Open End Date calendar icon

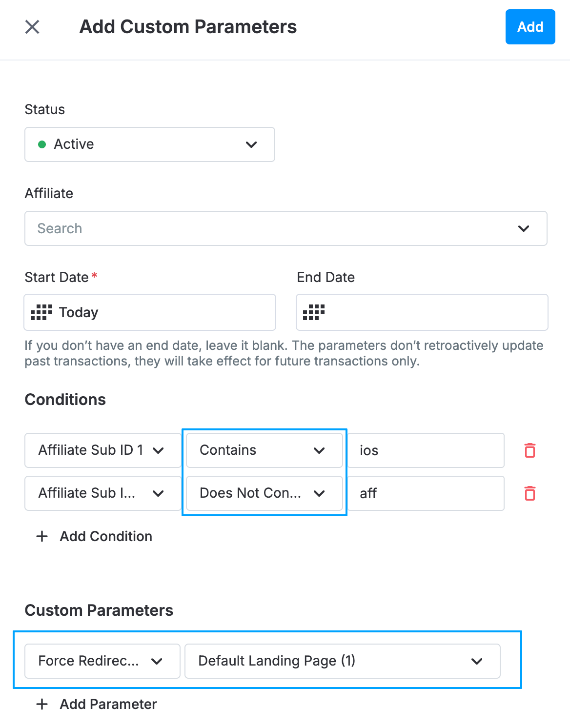pyautogui.click(x=314, y=312)
